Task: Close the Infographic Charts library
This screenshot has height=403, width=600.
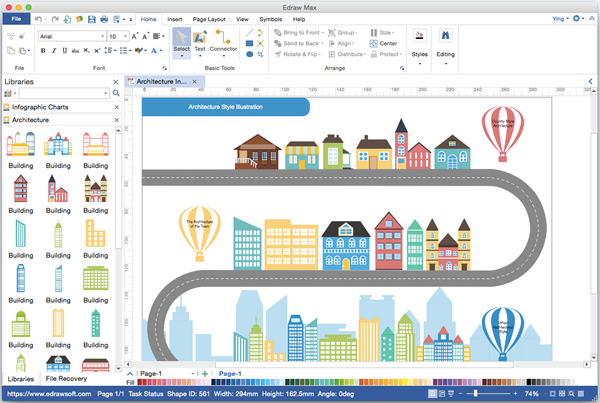Action: pyautogui.click(x=116, y=106)
